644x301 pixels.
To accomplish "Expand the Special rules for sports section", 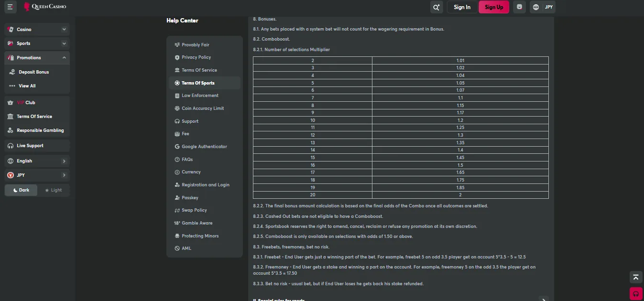I will click(x=543, y=300).
